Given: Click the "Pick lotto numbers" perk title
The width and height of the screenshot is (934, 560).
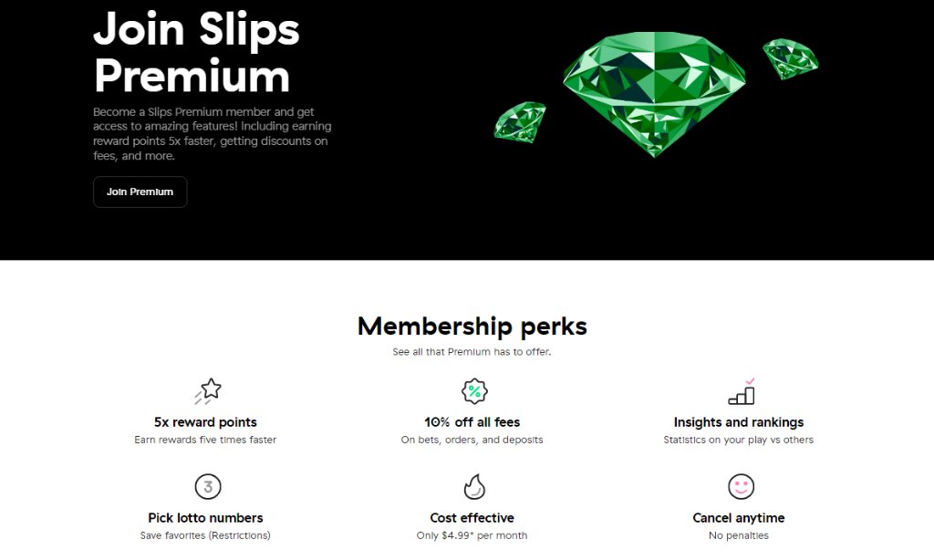Looking at the screenshot, I should (205, 518).
